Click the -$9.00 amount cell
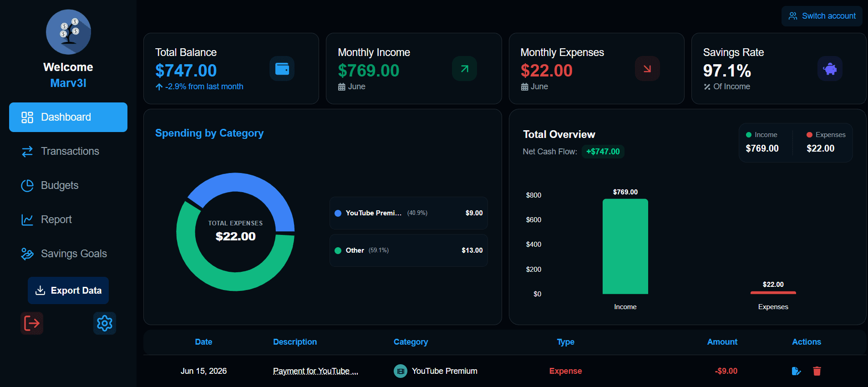This screenshot has width=868, height=387. point(726,371)
